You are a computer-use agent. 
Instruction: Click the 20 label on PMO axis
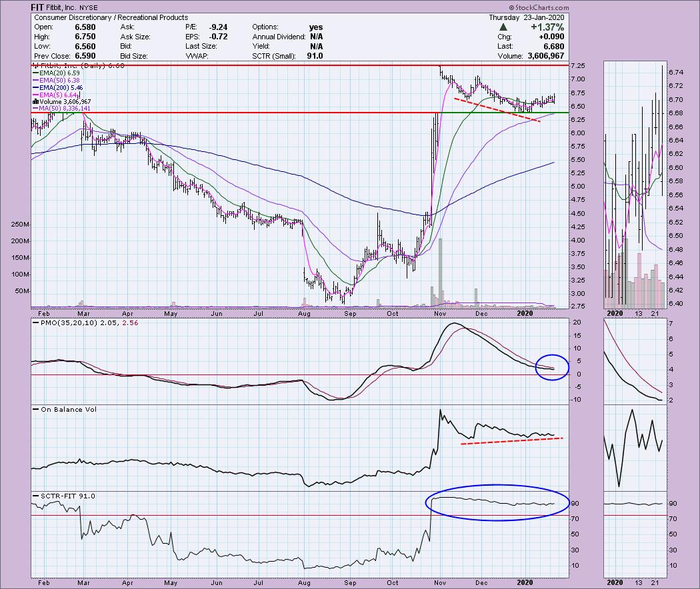tap(577, 322)
